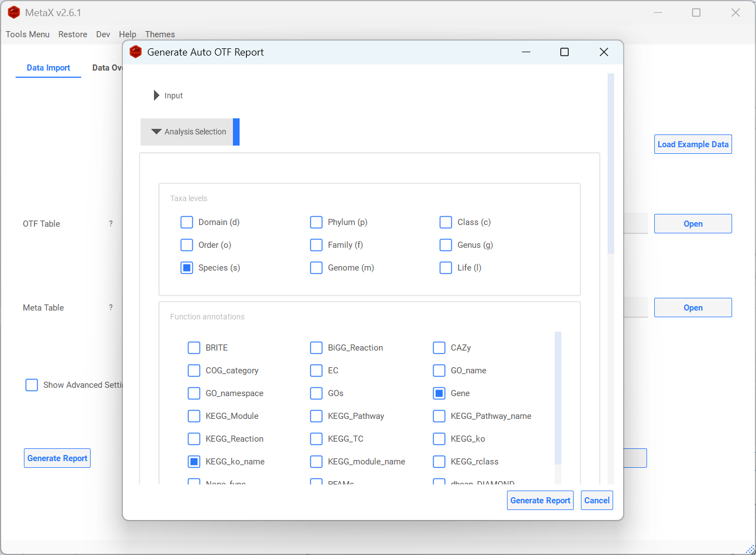Click Open button for OTF Table

[x=693, y=224]
